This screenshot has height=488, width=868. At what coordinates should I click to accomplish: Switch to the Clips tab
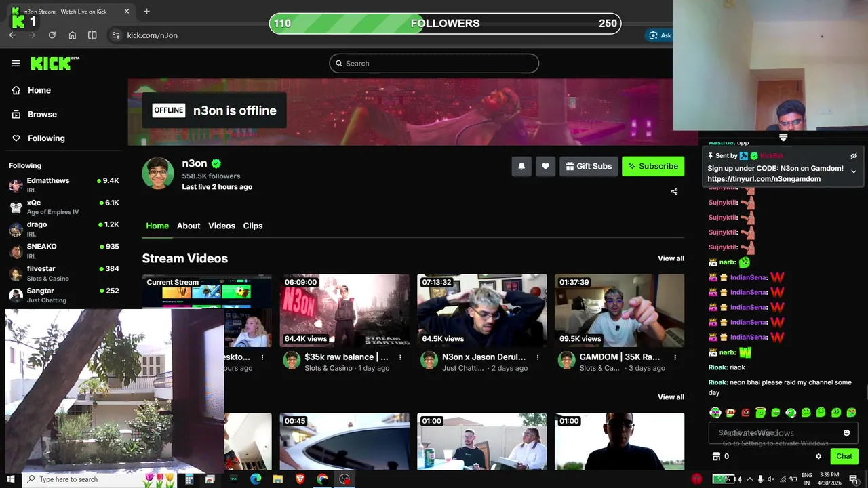coord(253,226)
